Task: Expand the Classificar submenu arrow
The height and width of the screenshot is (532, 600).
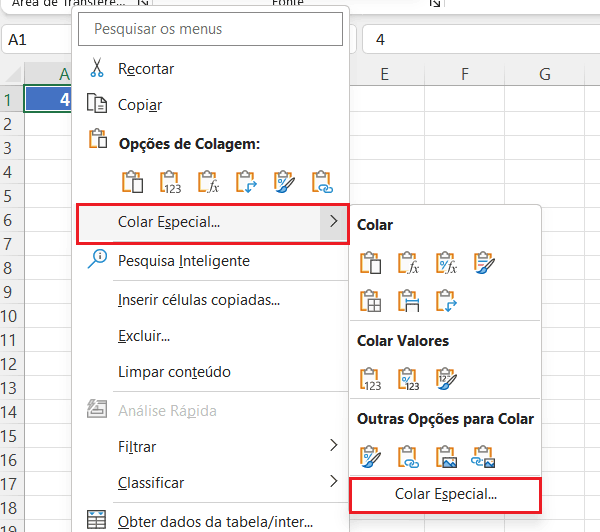Action: tap(334, 482)
